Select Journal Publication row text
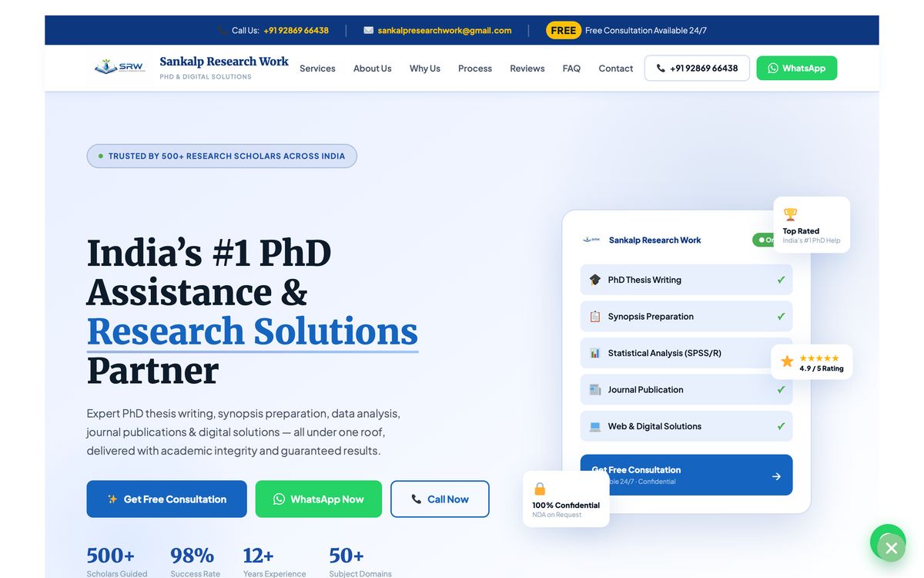 (x=645, y=390)
